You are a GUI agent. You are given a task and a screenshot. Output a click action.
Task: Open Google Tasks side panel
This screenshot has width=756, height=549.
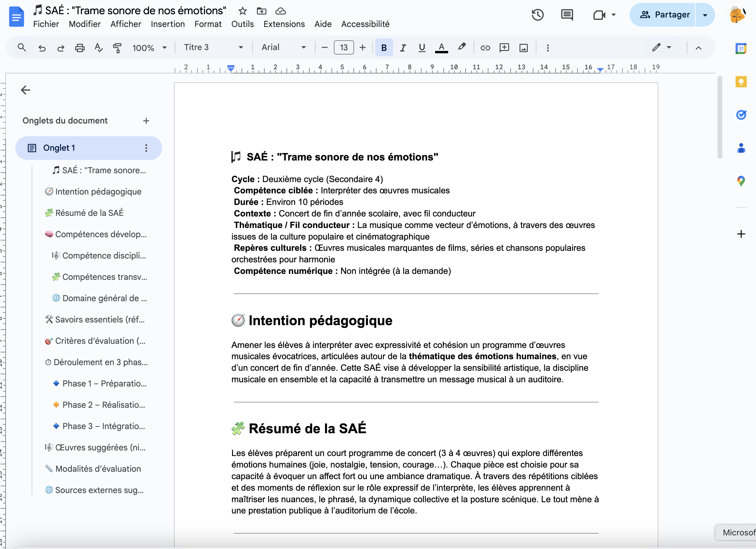741,115
